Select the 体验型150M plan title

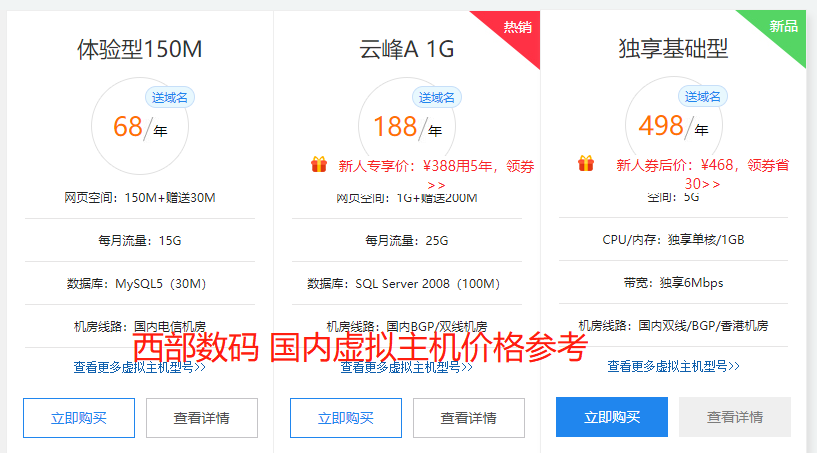tap(140, 50)
